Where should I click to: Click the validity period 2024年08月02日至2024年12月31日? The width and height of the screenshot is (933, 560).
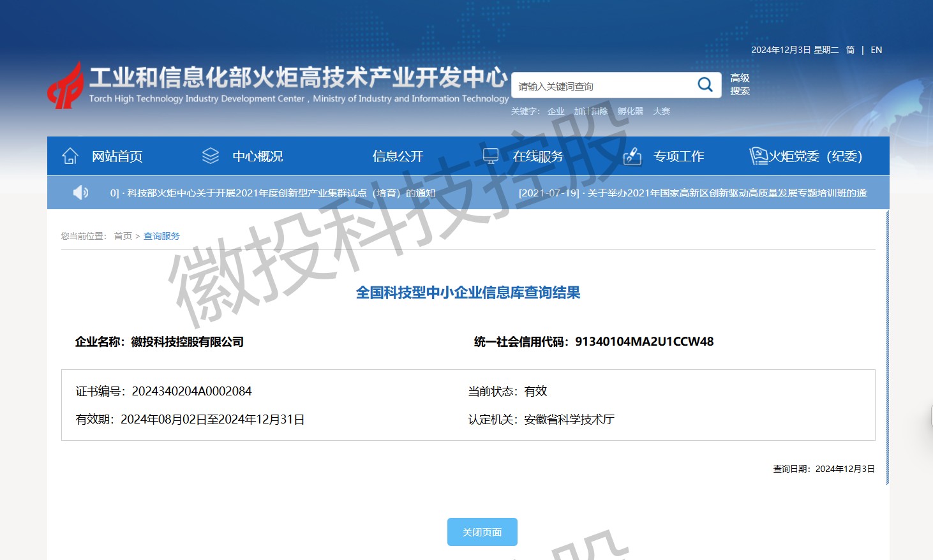(x=213, y=420)
